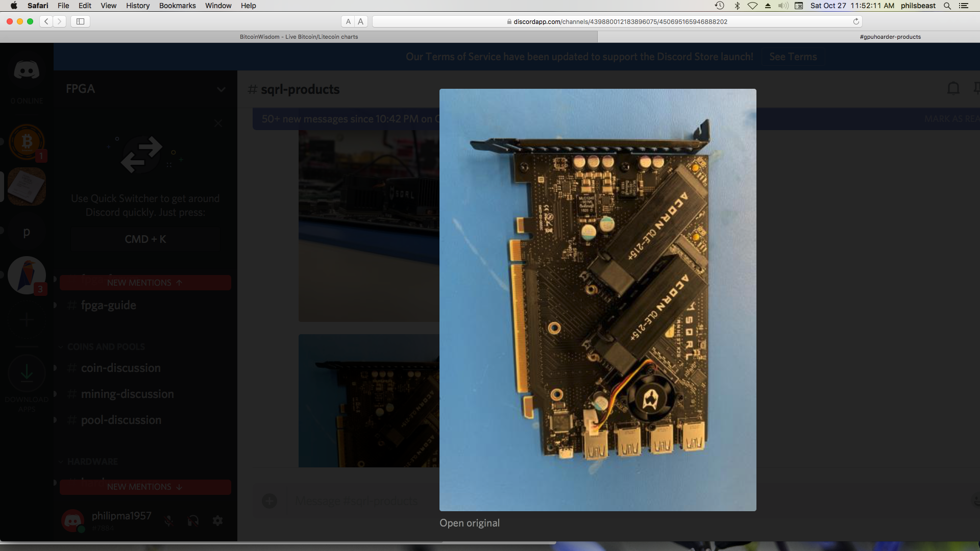Click the Bluetooth menu bar icon
The height and width of the screenshot is (551, 980).
737,6
